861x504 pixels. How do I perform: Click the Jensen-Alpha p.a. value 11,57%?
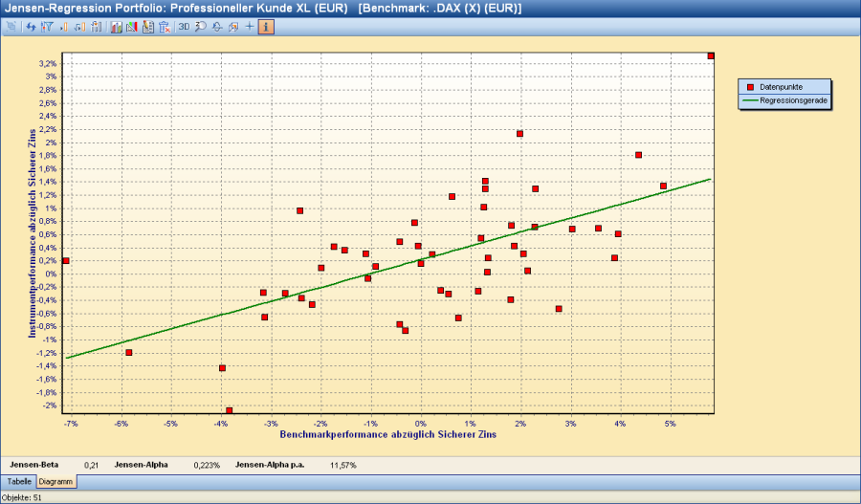(x=342, y=465)
